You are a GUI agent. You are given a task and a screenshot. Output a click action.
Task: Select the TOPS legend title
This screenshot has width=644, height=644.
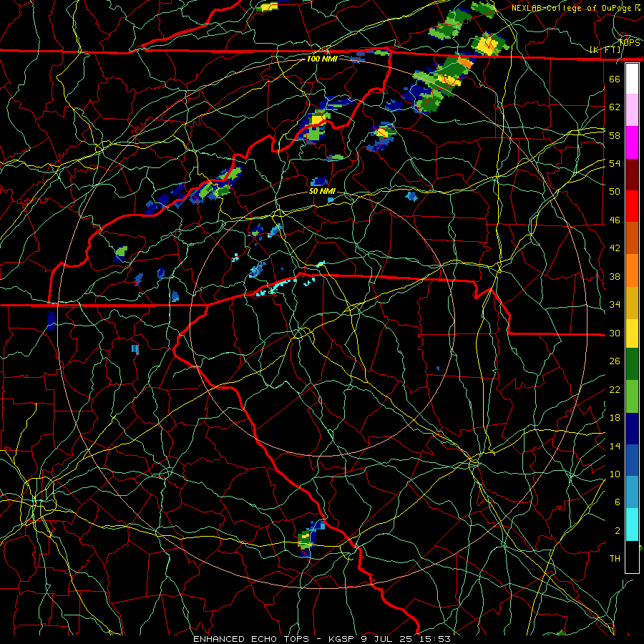pyautogui.click(x=629, y=43)
